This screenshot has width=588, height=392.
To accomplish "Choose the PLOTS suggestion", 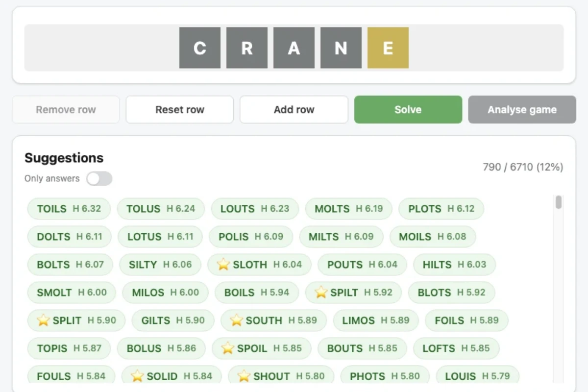I will pyautogui.click(x=441, y=209).
